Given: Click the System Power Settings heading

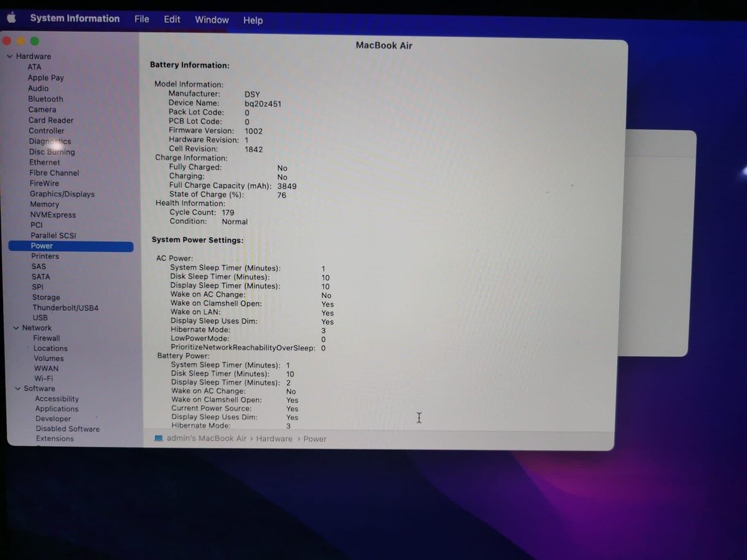Looking at the screenshot, I should click(198, 240).
